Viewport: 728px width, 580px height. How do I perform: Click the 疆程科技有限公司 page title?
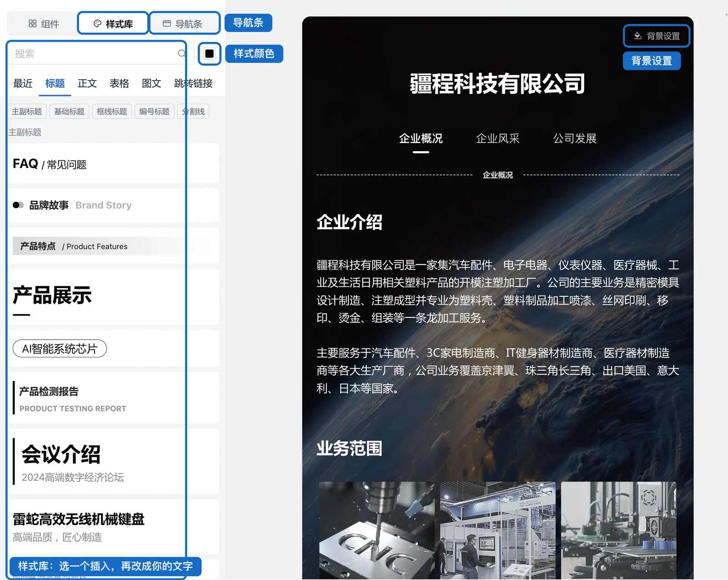coord(497,84)
